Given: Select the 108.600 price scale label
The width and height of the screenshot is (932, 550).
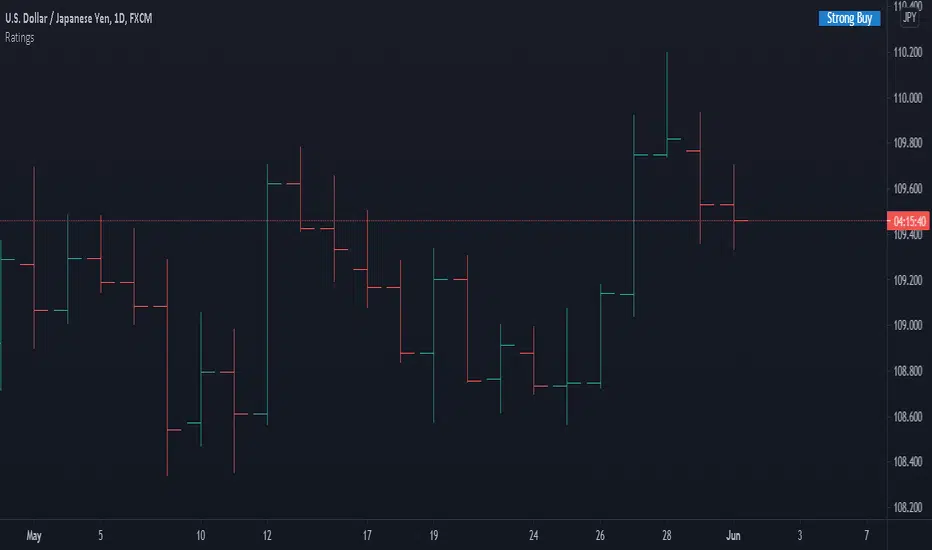Looking at the screenshot, I should 908,416.
